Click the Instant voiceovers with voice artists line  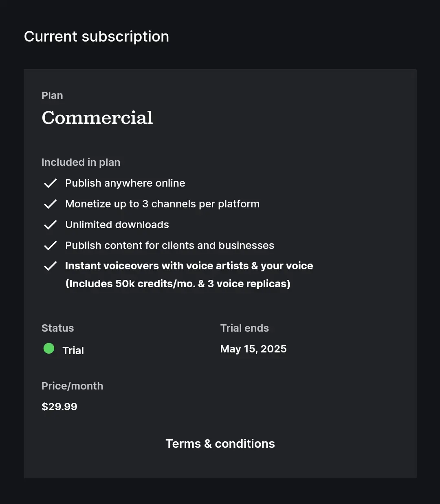[189, 266]
